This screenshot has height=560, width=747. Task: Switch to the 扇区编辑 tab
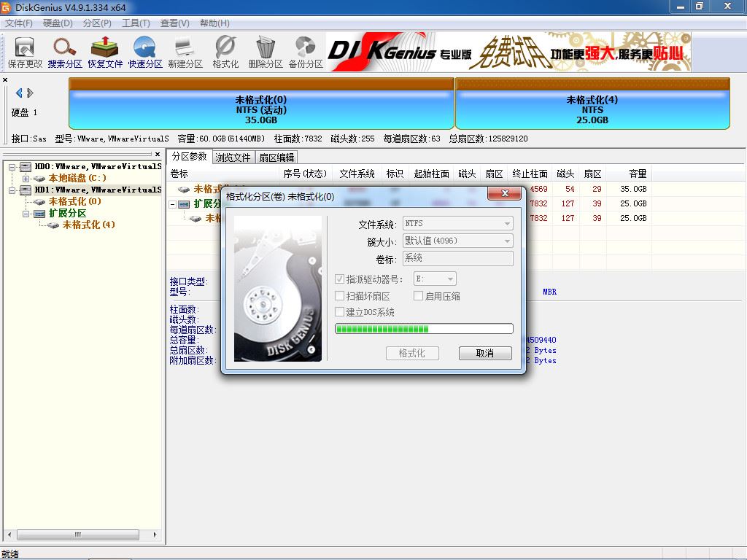pos(276,157)
